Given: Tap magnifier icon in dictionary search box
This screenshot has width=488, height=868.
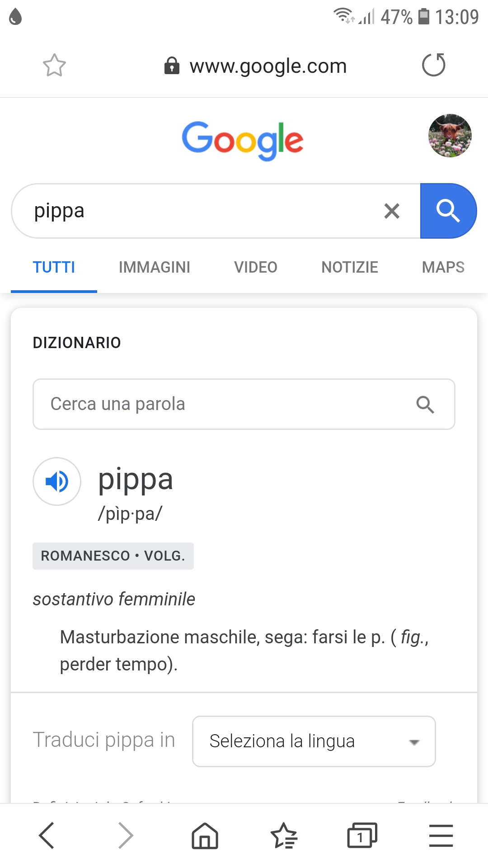Looking at the screenshot, I should coord(425,405).
